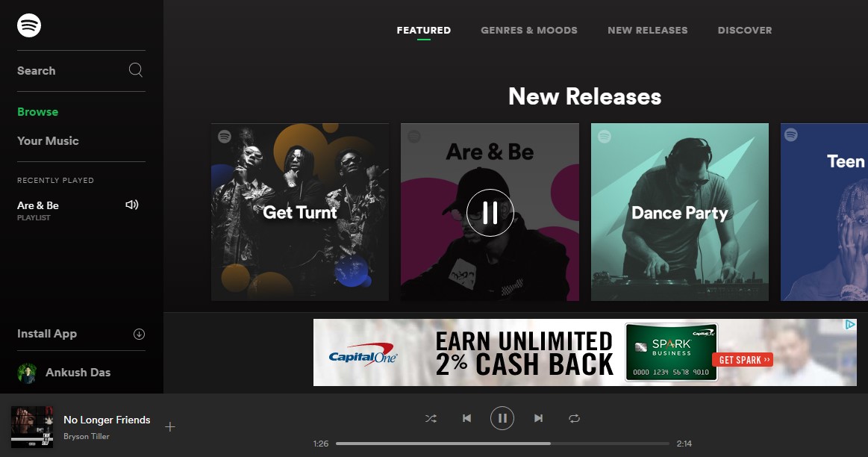Click Install App in sidebar
Viewport: 868px width, 457px height.
pos(46,334)
